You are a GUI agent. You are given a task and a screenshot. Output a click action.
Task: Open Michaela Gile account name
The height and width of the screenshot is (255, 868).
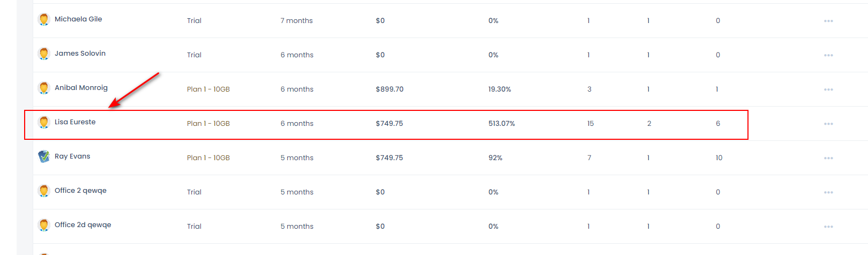tap(78, 19)
